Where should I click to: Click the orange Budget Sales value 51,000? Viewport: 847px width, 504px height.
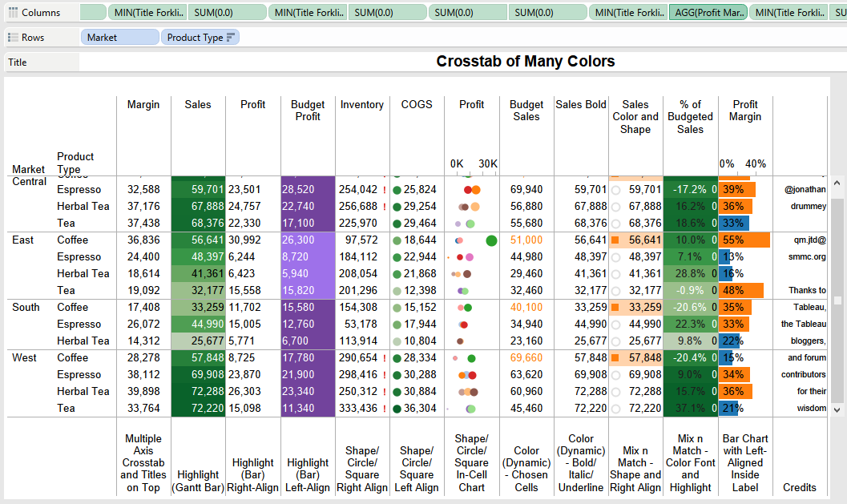click(526, 240)
